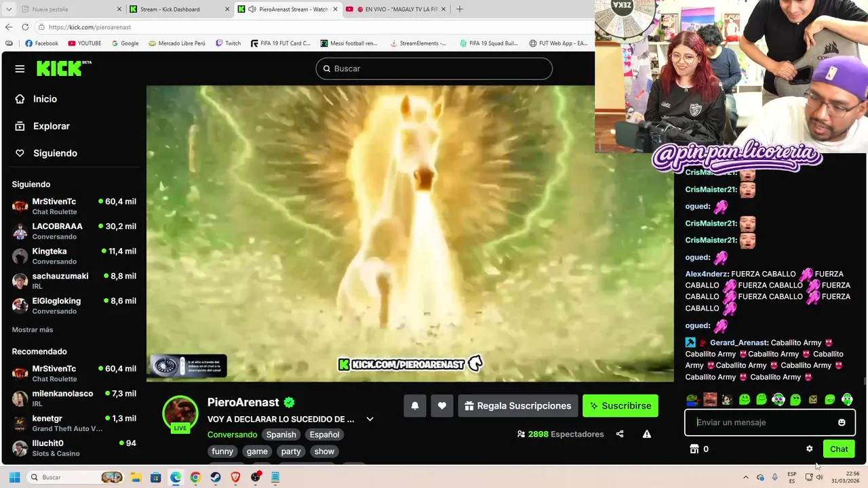Click PieroArenast channel avatar with LIVE badge
868x488 pixels.
(x=180, y=413)
